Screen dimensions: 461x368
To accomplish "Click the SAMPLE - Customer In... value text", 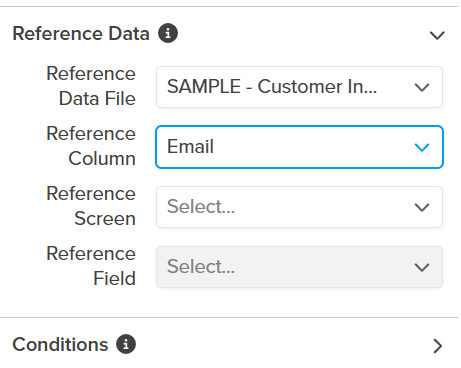I will 272,87.
